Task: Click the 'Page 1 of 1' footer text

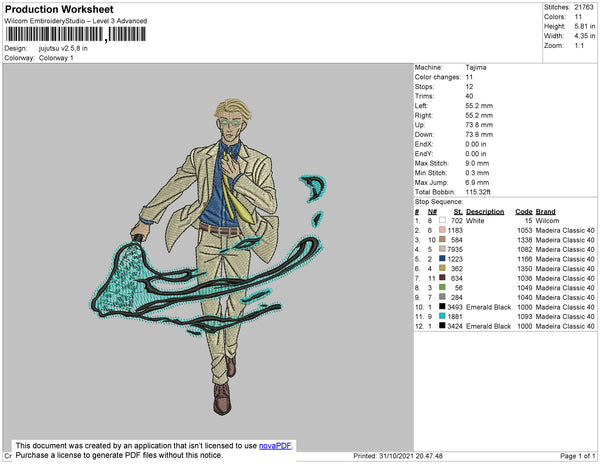Action: [x=577, y=456]
